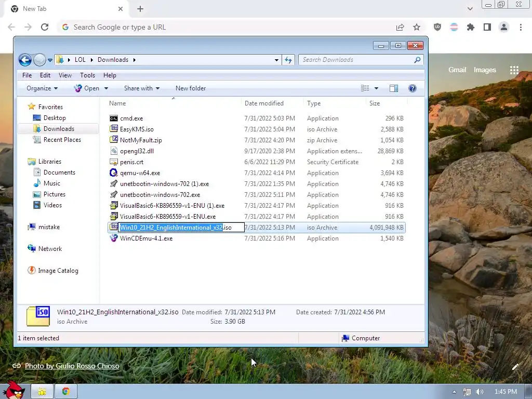
Task: Expand the arrow after Downloads breadcrumb
Action: 135,60
